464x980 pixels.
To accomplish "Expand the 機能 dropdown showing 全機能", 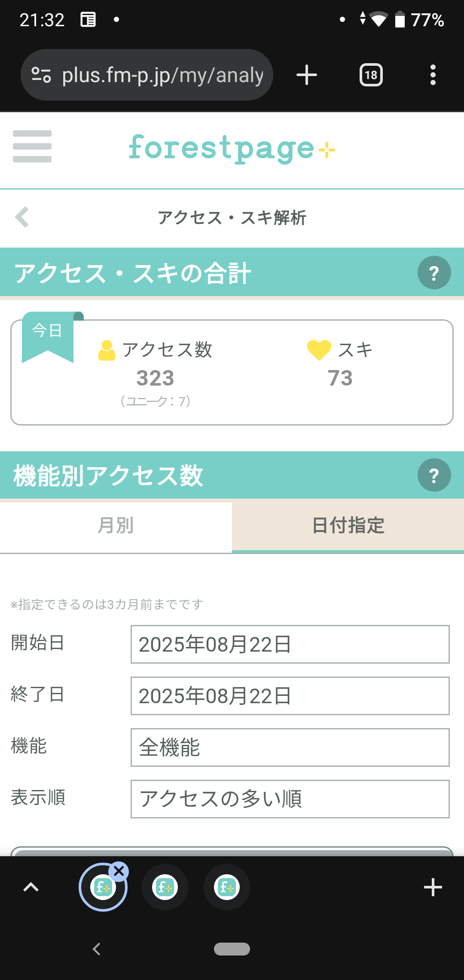I will [x=290, y=747].
